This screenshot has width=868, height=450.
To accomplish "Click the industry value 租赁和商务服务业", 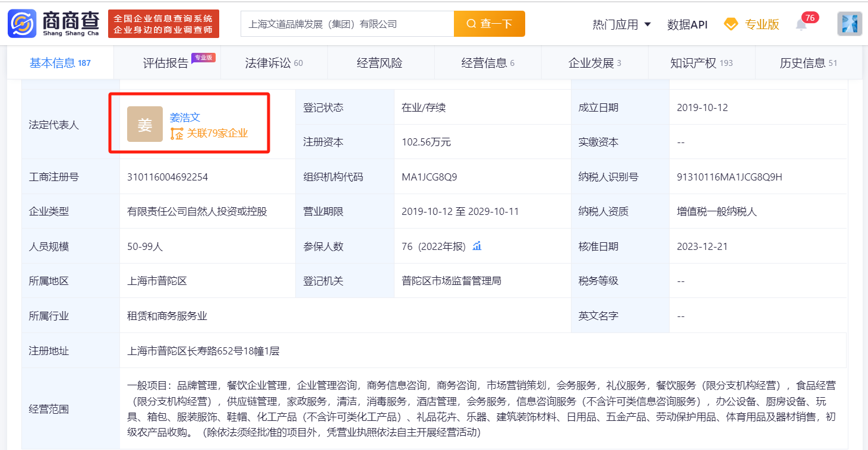I will click(x=167, y=316).
